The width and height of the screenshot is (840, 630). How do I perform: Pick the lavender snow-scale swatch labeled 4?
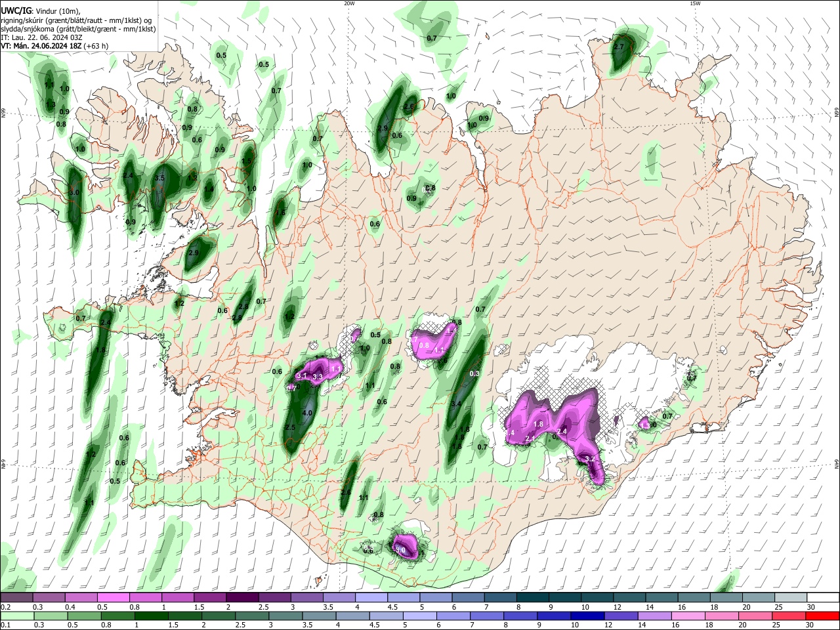pos(370,598)
